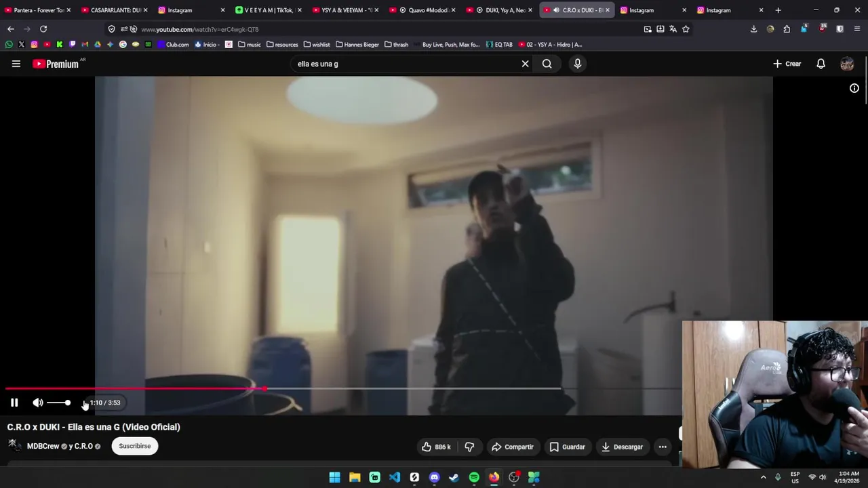The width and height of the screenshot is (868, 488).
Task: Dislike the video
Action: pyautogui.click(x=469, y=447)
